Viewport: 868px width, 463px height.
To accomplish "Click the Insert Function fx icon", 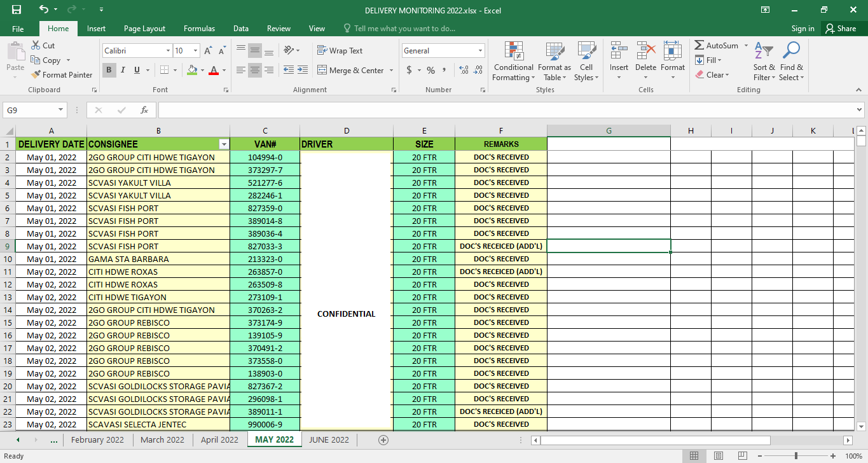I will pos(144,110).
